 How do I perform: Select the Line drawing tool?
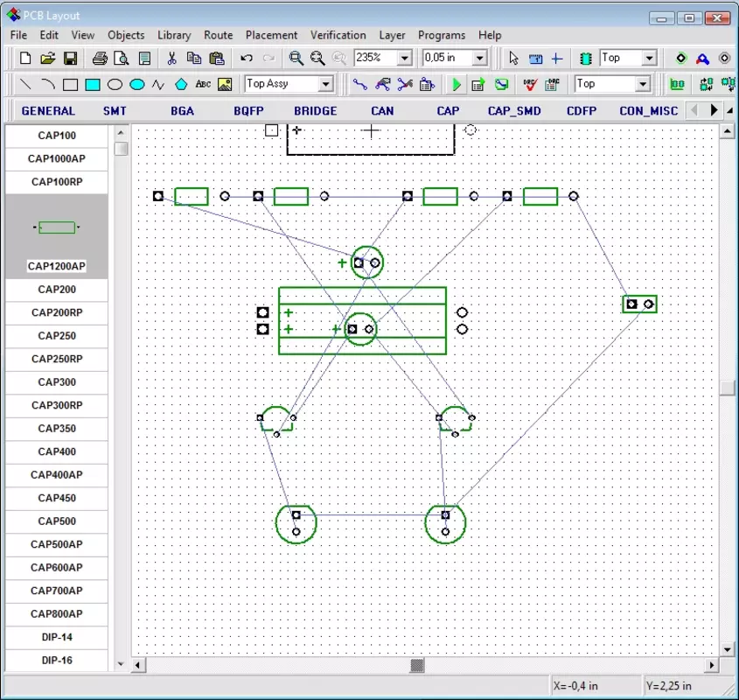[x=25, y=84]
